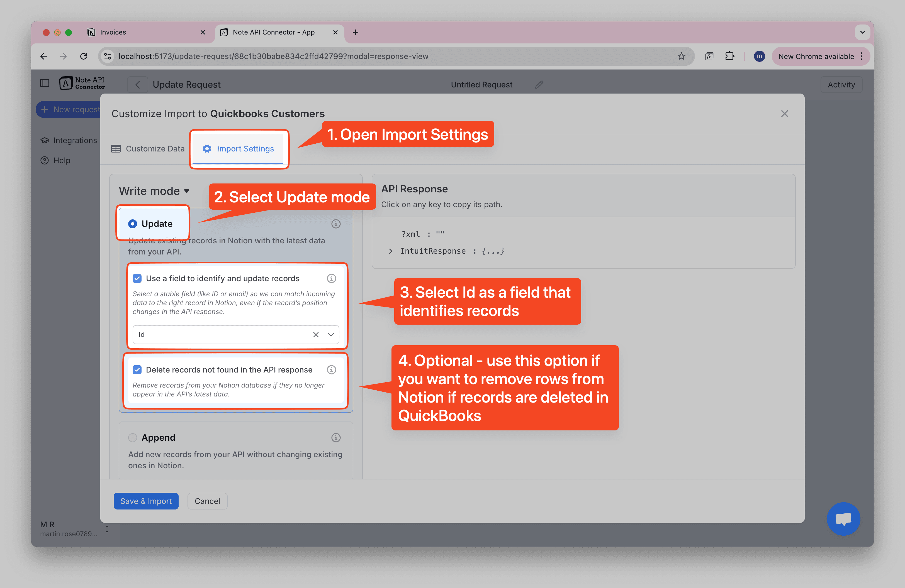This screenshot has height=588, width=905.
Task: Show info for identify field option
Action: pos(331,278)
